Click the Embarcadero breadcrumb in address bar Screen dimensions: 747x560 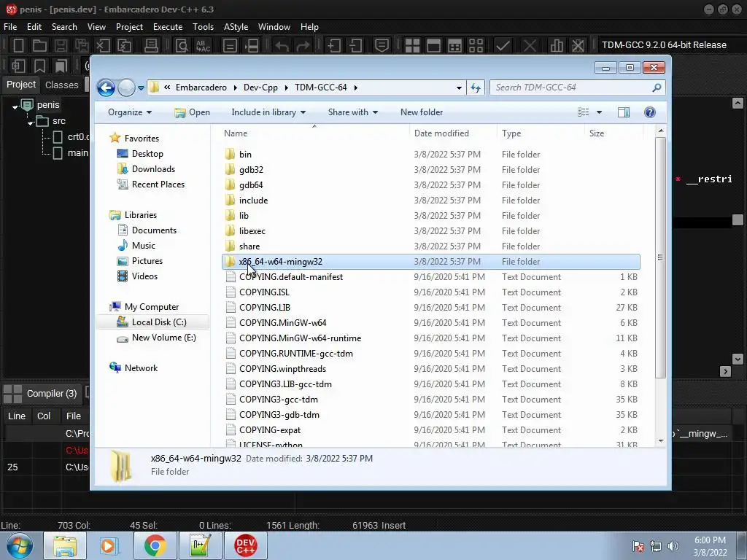(x=201, y=87)
